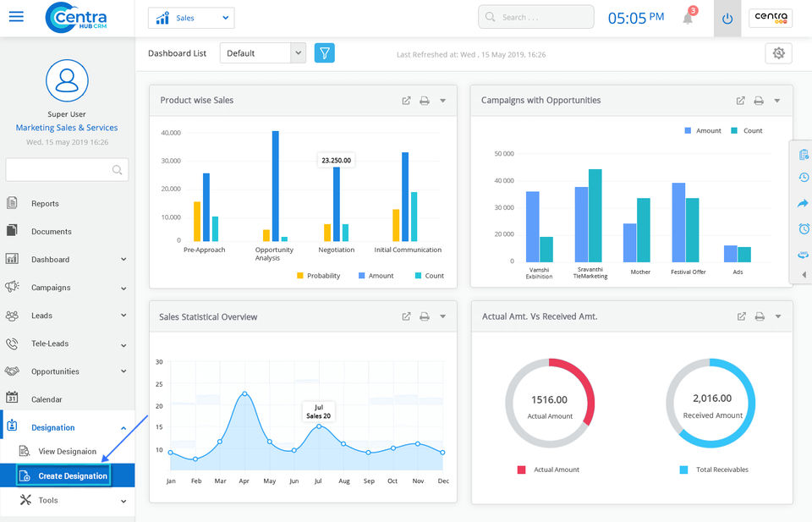
Task: Open Campaigns with Opportunities in new window
Action: click(740, 101)
